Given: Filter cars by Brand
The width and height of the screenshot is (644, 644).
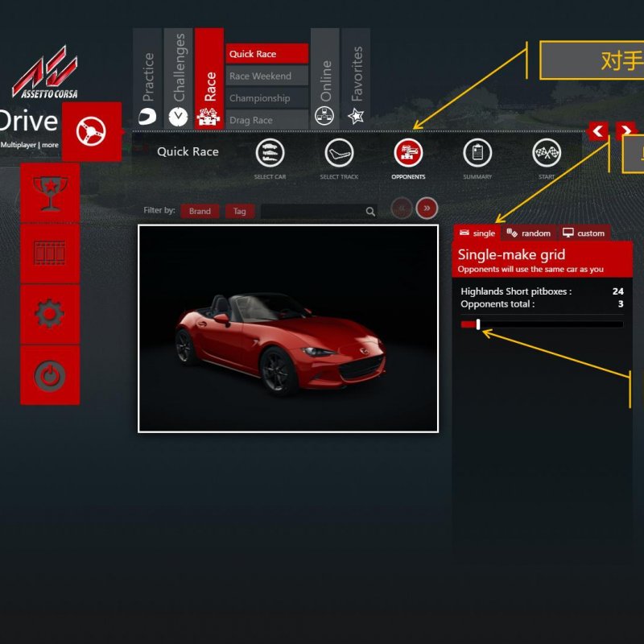Looking at the screenshot, I should point(200,211).
